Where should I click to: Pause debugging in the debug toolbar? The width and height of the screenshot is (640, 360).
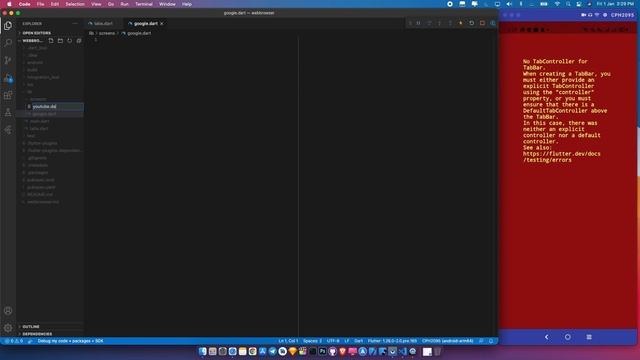[418, 23]
